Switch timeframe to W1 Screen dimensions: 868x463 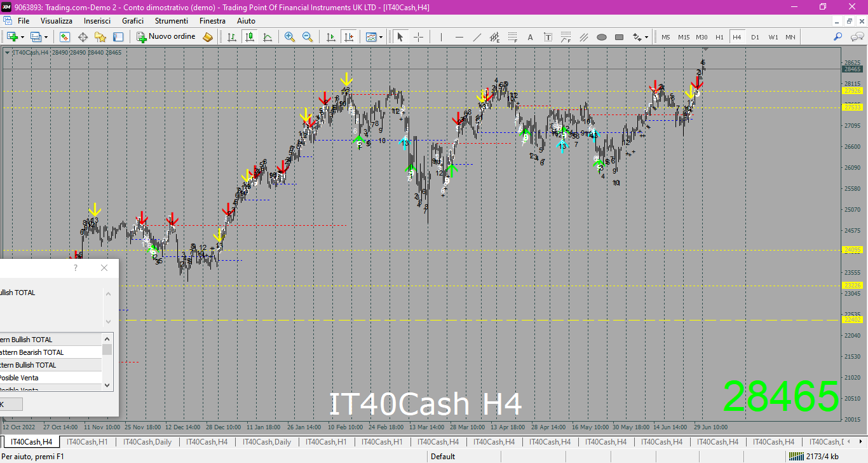773,37
